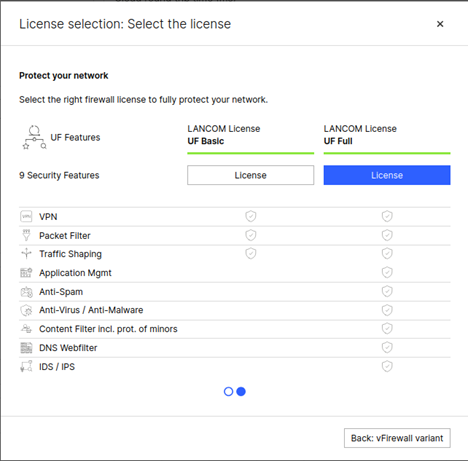Click the Anti-Virus / Anti-Malware icon

(x=26, y=310)
